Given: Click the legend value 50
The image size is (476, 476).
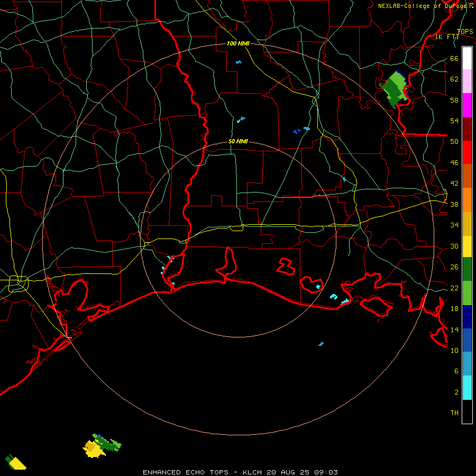Looking at the screenshot, I should [x=454, y=142].
